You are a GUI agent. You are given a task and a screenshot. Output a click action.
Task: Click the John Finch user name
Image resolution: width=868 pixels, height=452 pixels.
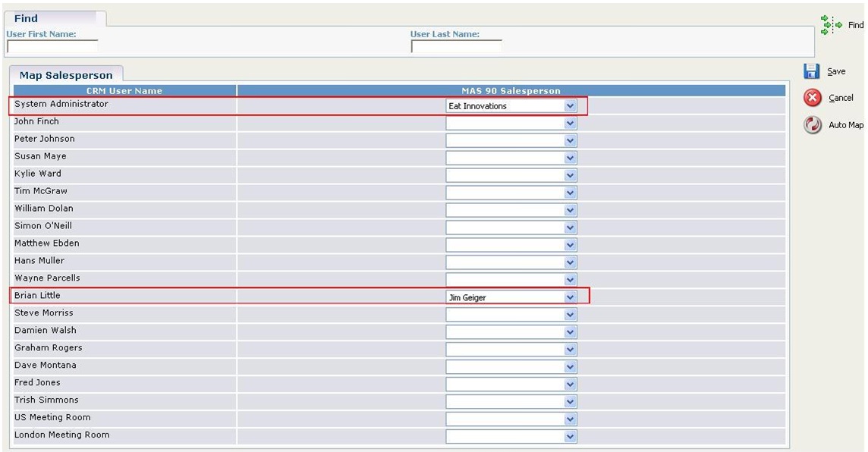pos(36,121)
